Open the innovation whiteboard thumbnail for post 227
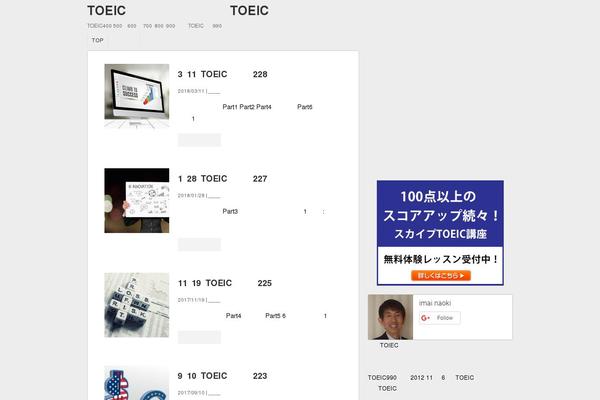This screenshot has height=400, width=600. (x=137, y=201)
